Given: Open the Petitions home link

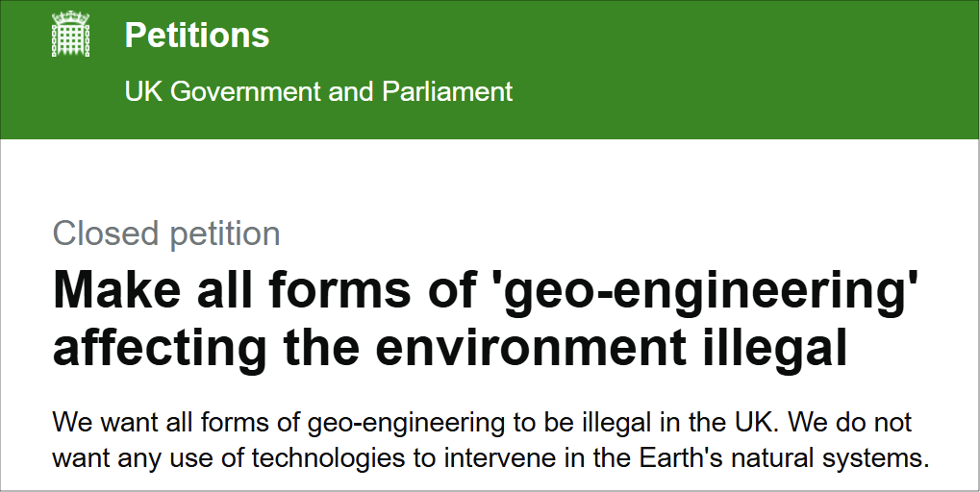Looking at the screenshot, I should [x=196, y=36].
